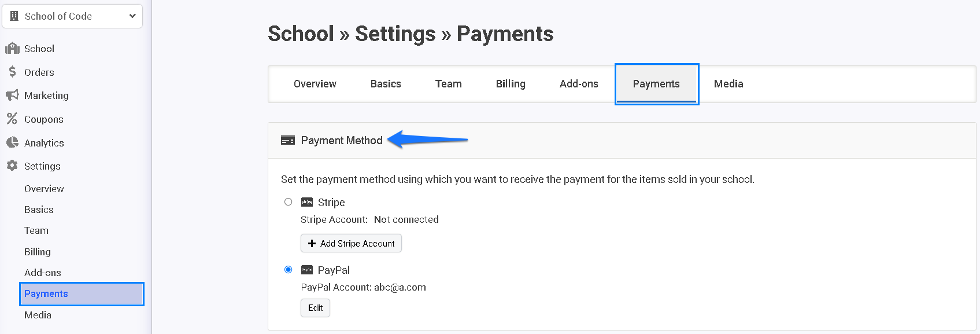
Task: Click the Orders dollar sign icon
Action: (12, 72)
